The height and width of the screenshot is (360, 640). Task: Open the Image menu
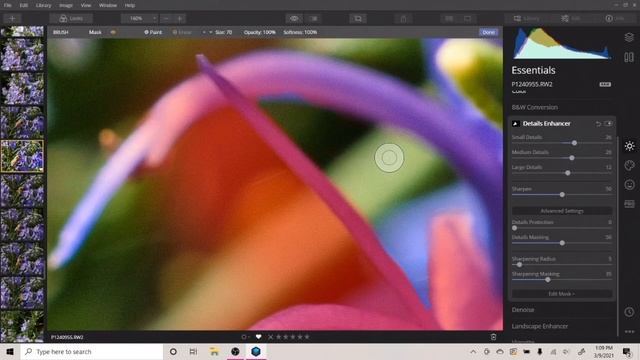point(66,5)
